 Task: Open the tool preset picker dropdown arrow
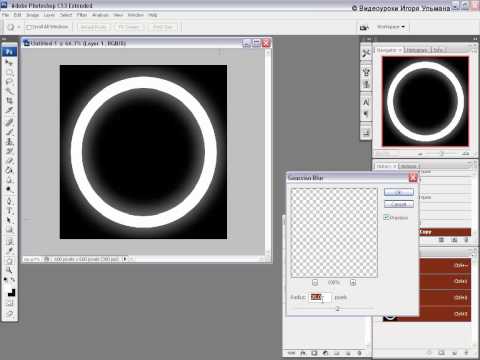[19, 27]
